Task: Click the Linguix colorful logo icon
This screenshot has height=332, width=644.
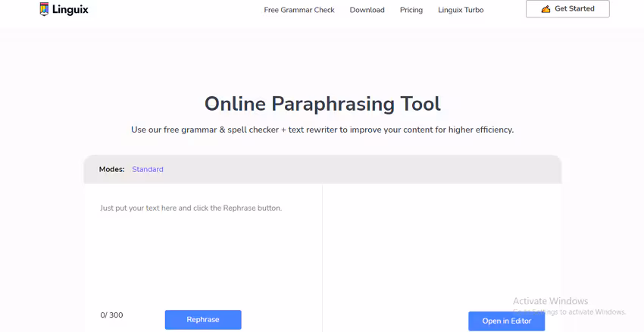Action: click(45, 9)
